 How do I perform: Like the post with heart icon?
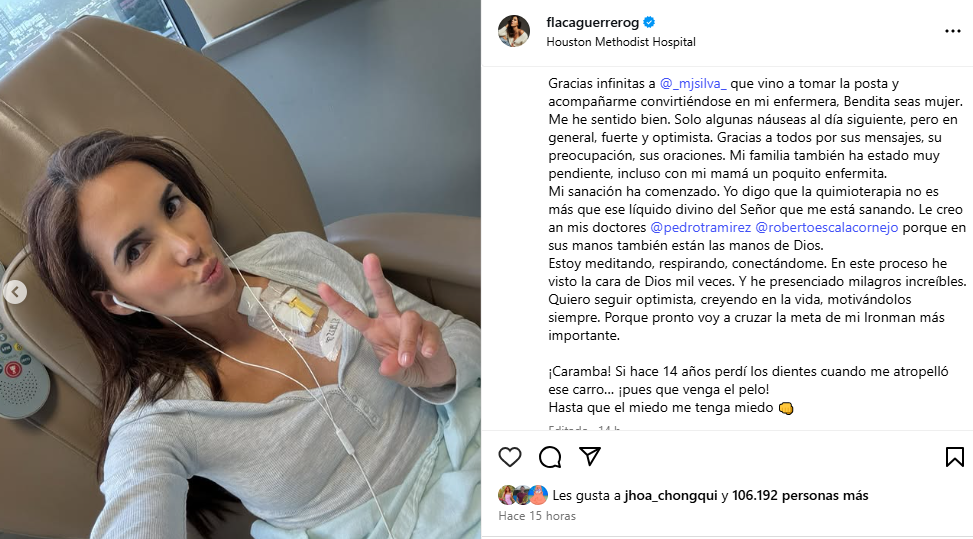click(x=509, y=457)
